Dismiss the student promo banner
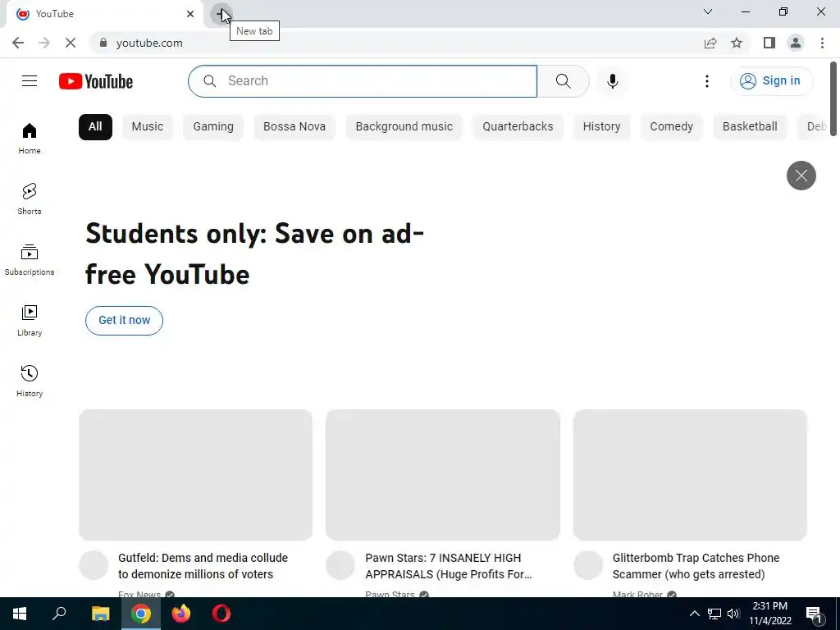Viewport: 840px width, 630px height. click(801, 176)
